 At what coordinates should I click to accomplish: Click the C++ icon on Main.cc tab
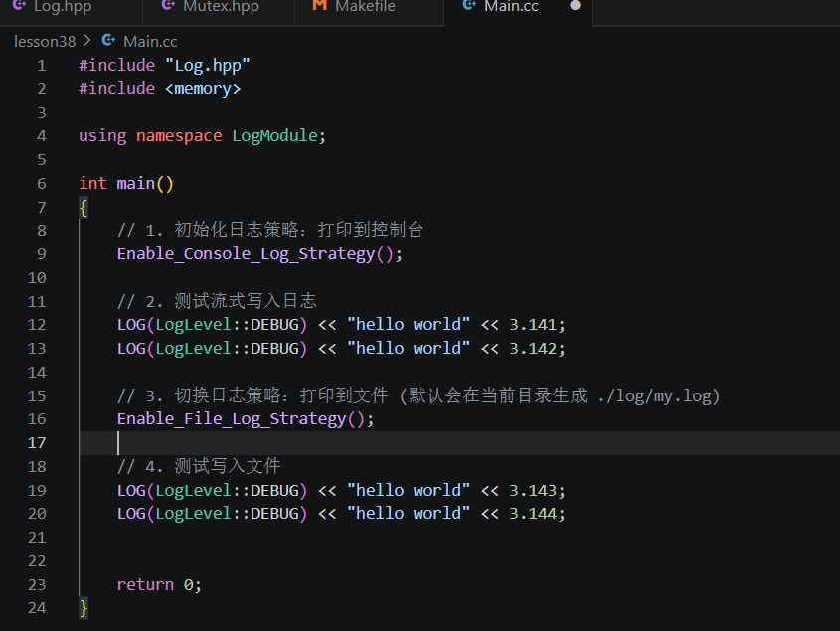pyautogui.click(x=469, y=5)
